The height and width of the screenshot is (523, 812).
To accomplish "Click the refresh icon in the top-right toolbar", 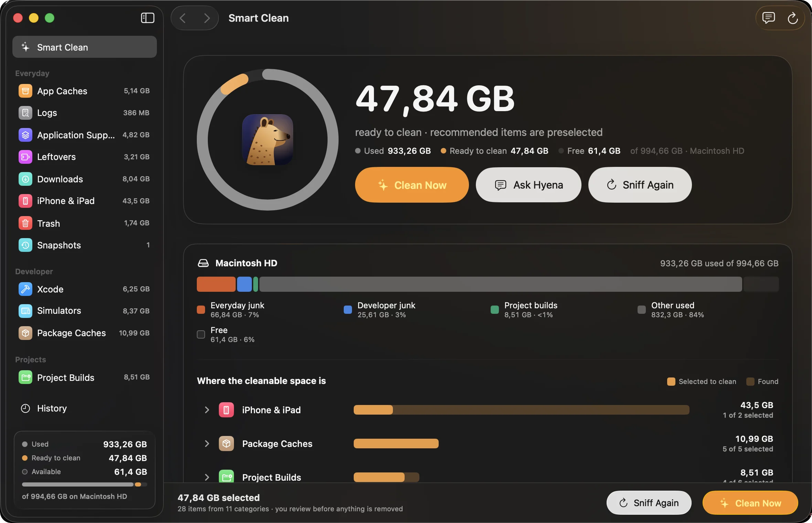I will [793, 18].
